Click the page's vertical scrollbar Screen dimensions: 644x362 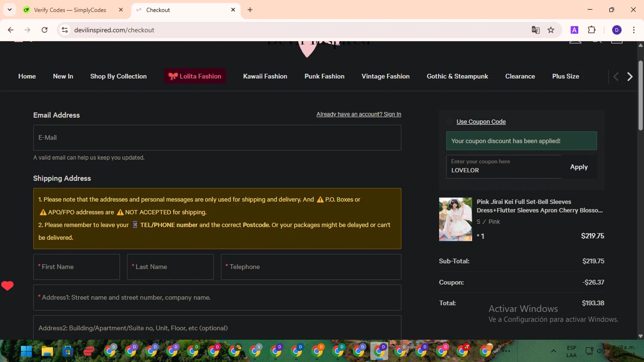point(640,94)
